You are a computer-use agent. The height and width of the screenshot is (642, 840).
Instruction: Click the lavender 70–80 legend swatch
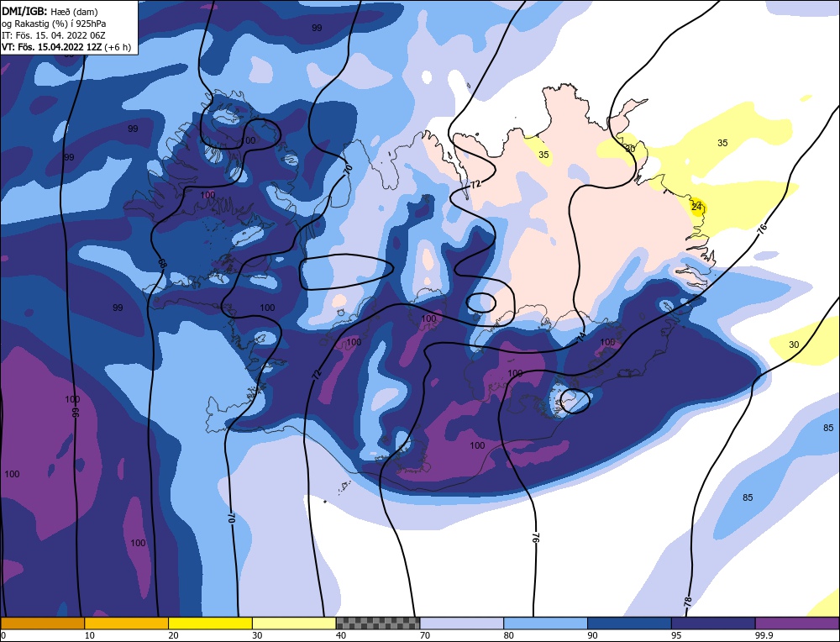pyautogui.click(x=462, y=623)
